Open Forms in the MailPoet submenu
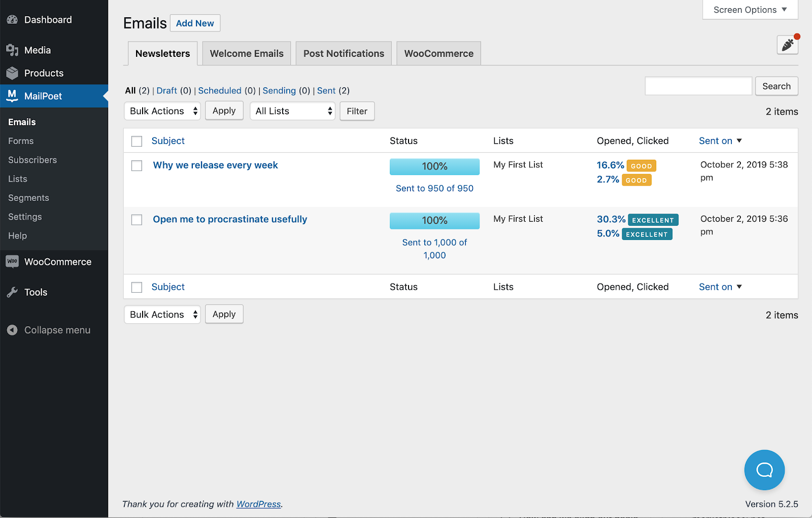The height and width of the screenshot is (518, 812). tap(21, 141)
